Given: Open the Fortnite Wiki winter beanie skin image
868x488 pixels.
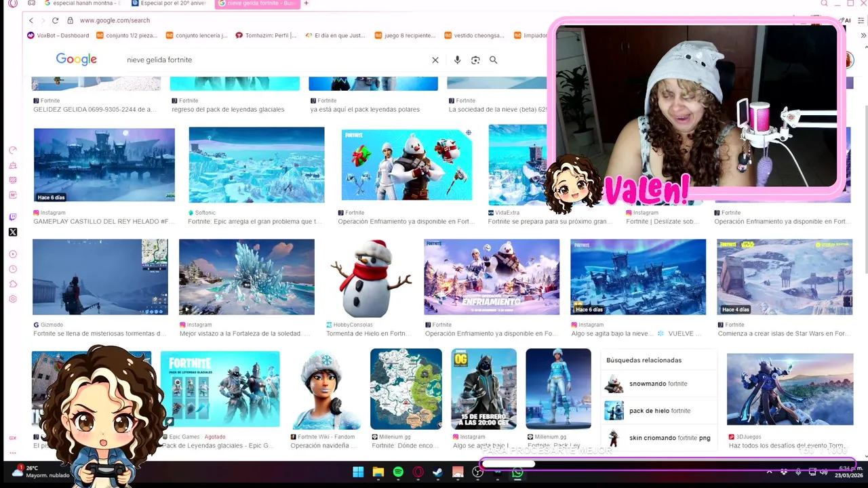Looking at the screenshot, I should pyautogui.click(x=325, y=389).
